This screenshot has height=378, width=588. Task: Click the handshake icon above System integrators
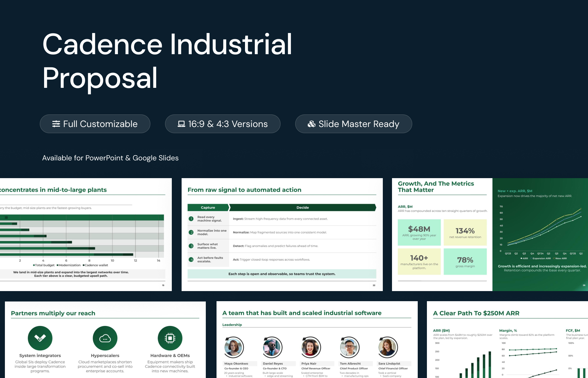[40, 338]
